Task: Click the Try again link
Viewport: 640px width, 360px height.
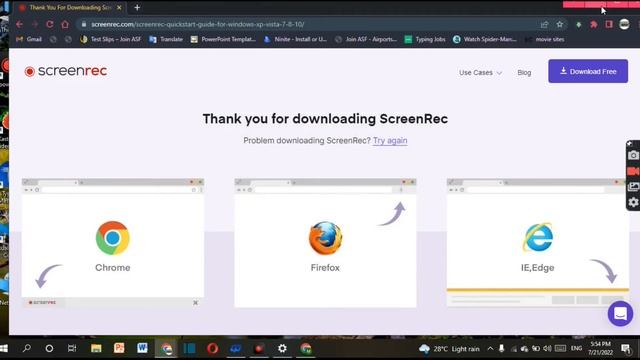Action: point(390,140)
